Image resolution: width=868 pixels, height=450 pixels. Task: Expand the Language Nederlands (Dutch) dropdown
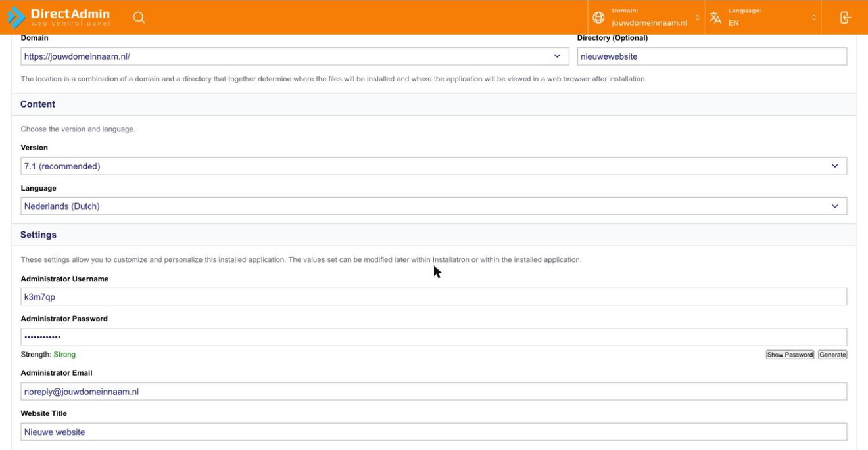click(x=433, y=206)
